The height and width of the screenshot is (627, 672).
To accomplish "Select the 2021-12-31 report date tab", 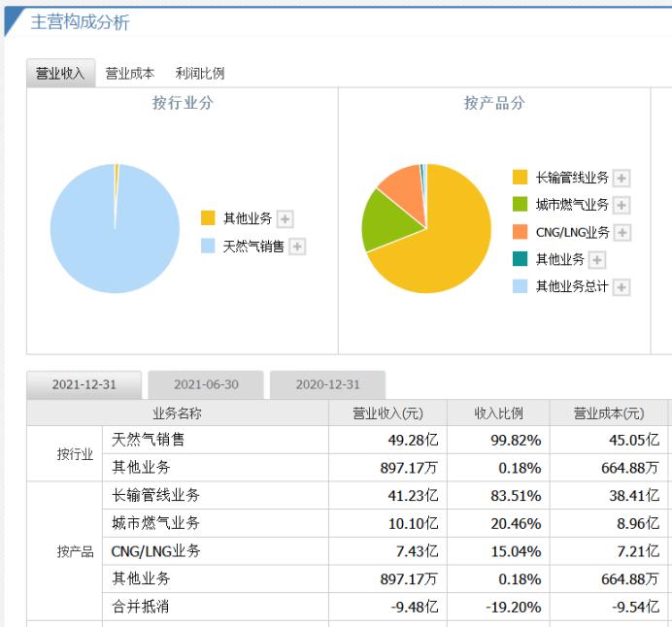I will point(84,384).
